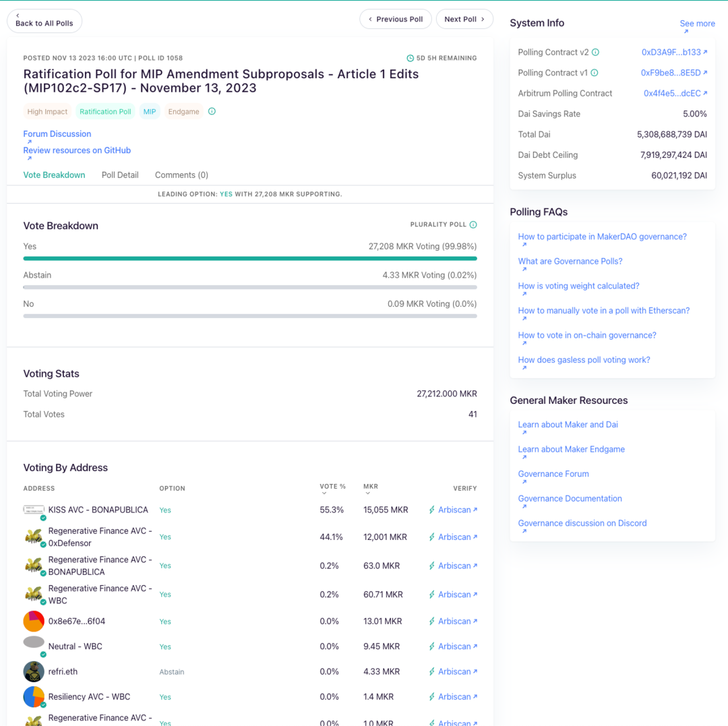The width and height of the screenshot is (728, 726).
Task: Open What are Governance Polls FAQ
Action: 570,262
